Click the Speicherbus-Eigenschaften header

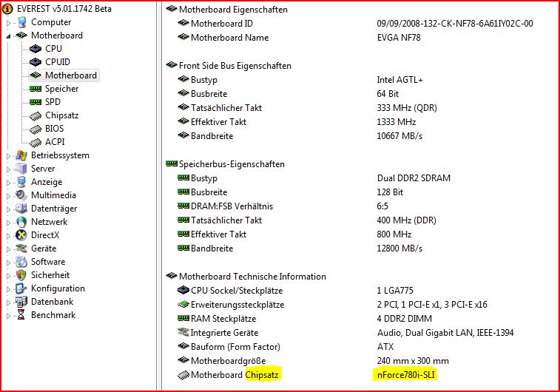point(232,164)
